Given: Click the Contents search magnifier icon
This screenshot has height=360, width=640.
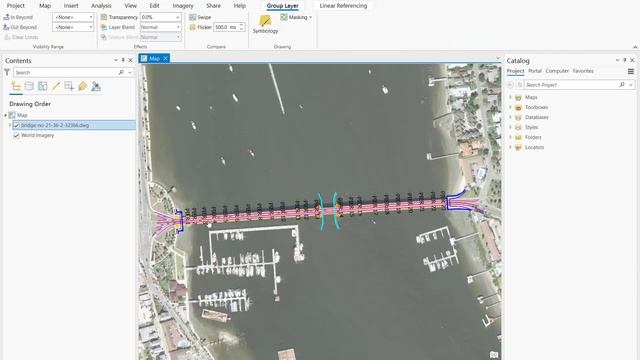Looking at the screenshot, I should point(121,72).
